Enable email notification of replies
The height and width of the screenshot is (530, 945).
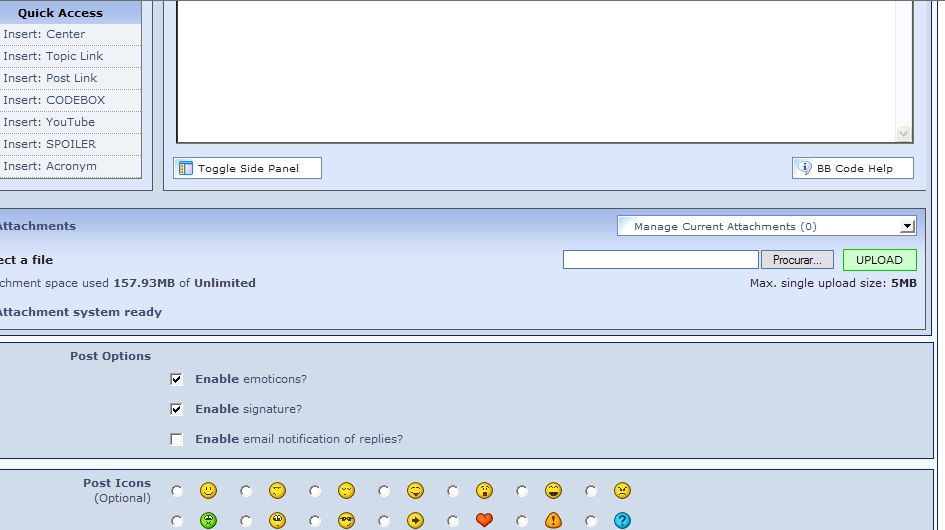point(177,440)
